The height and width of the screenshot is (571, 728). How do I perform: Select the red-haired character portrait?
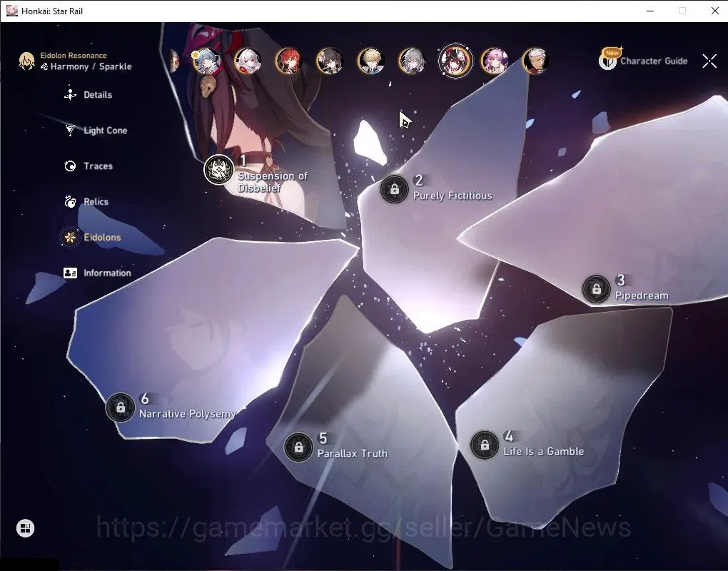(x=288, y=61)
